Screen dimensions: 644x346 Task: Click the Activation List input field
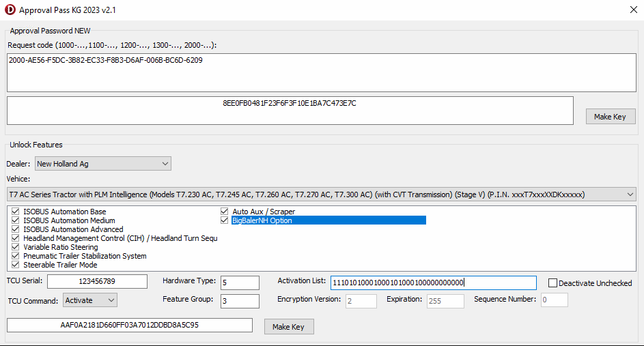pyautogui.click(x=433, y=283)
